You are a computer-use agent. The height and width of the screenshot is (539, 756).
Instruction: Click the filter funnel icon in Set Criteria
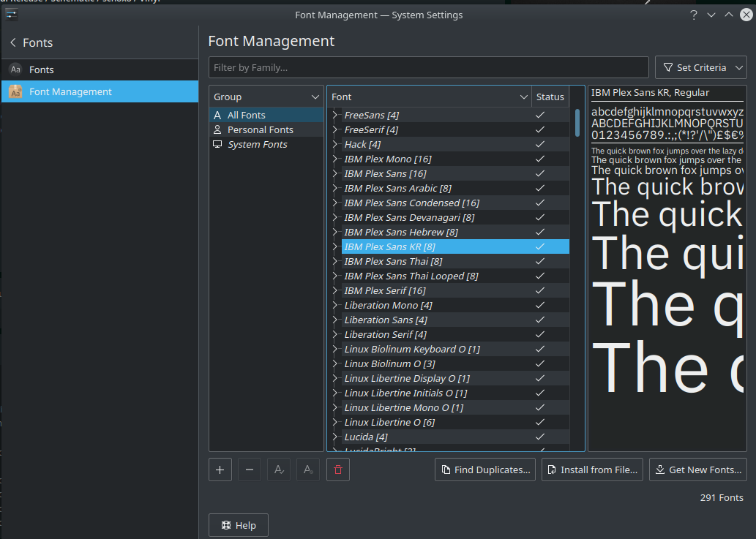(668, 67)
